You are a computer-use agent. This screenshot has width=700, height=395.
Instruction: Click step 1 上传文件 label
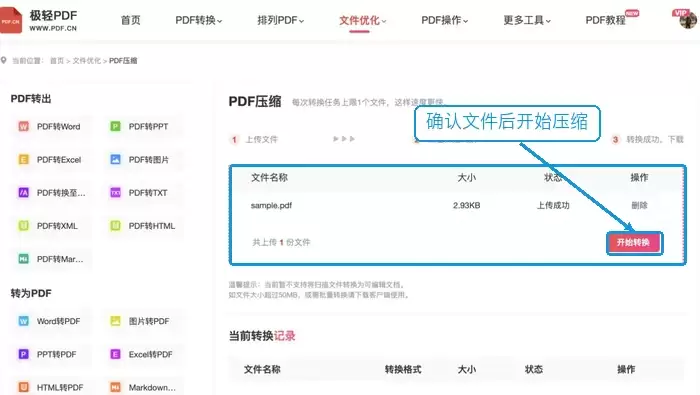[262, 140]
